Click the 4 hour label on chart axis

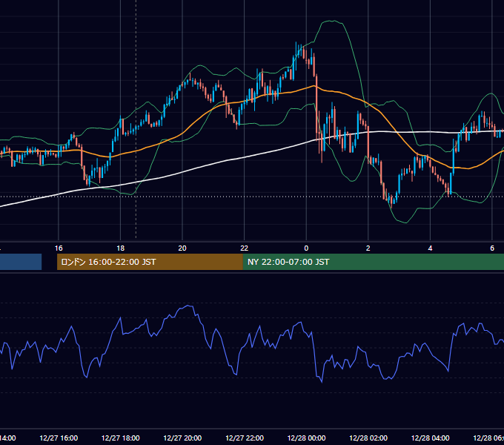coord(430,248)
